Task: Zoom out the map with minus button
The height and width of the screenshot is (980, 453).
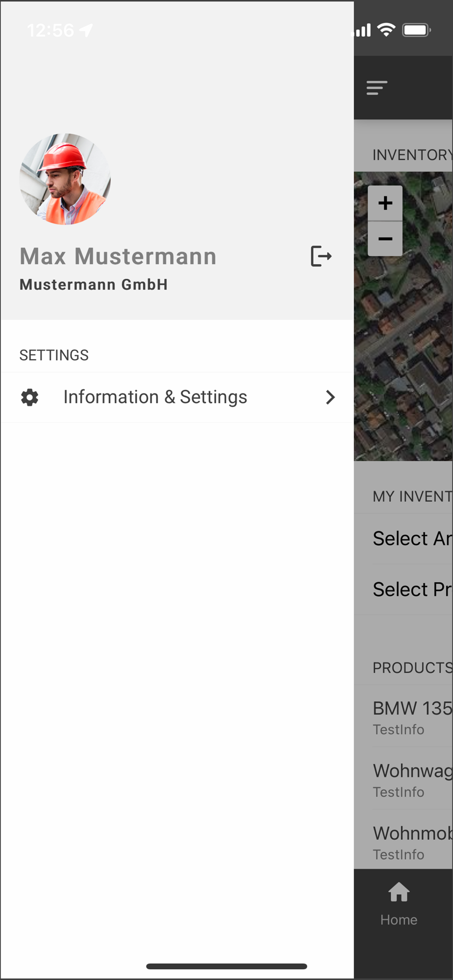Action: 385,239
